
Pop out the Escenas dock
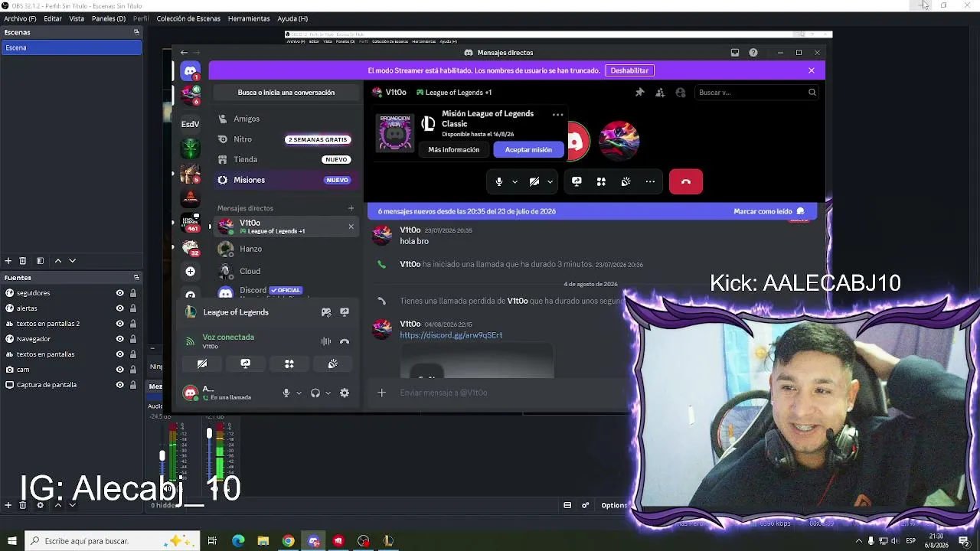click(136, 32)
